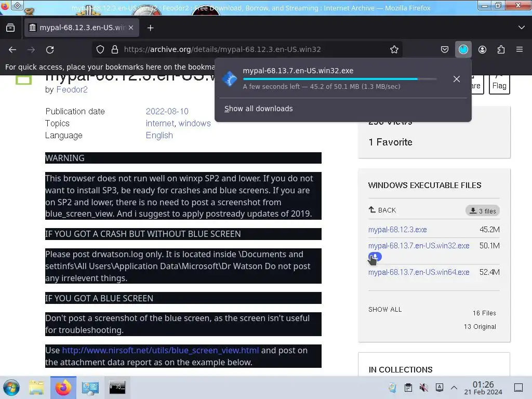
Task: Click keyboard language tray icon
Action: click(x=440, y=388)
